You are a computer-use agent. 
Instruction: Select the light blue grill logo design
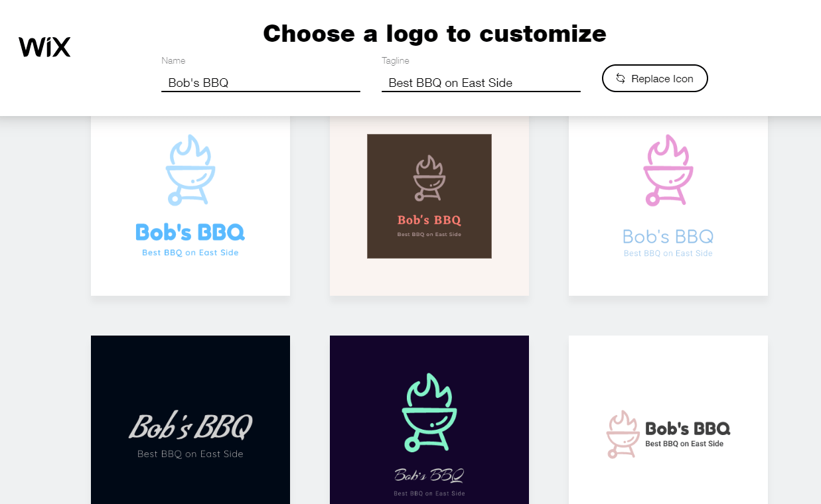click(x=190, y=206)
